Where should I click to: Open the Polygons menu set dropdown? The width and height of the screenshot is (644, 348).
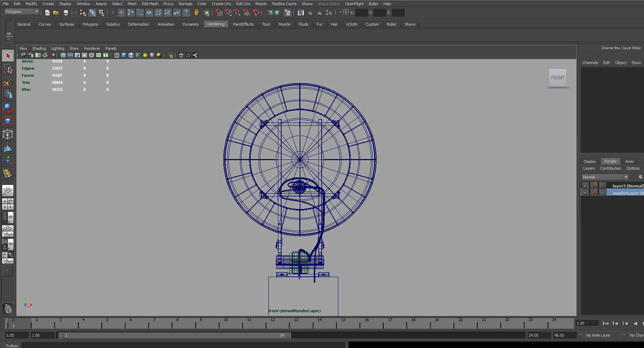point(22,12)
